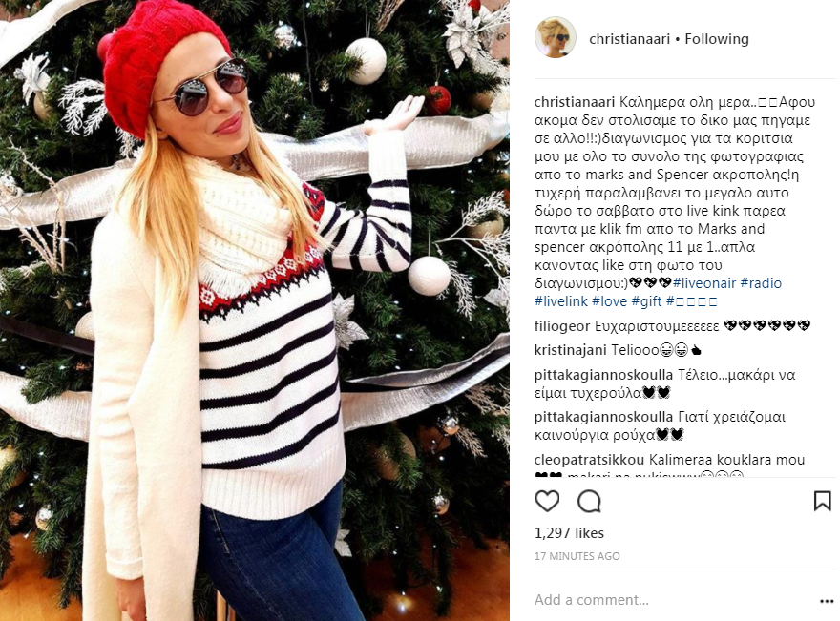Image resolution: width=840 pixels, height=621 pixels.
Task: Save post using the bookmark icon
Action: click(x=822, y=502)
